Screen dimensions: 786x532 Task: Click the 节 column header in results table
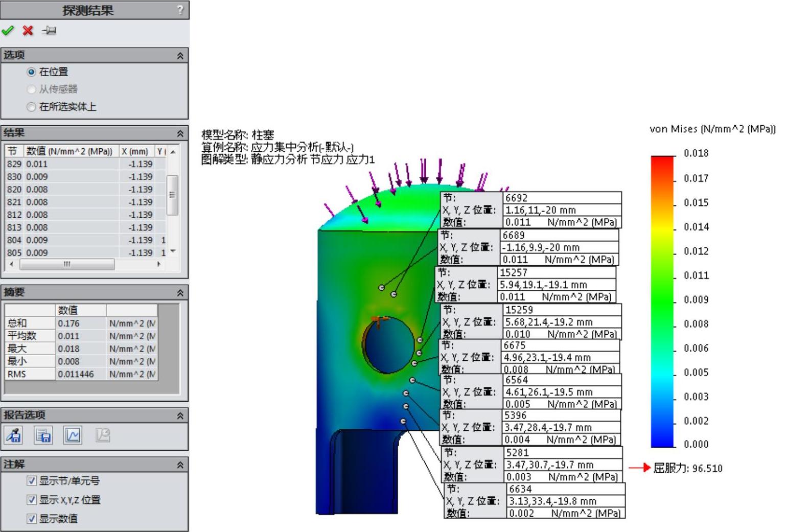pyautogui.click(x=14, y=151)
